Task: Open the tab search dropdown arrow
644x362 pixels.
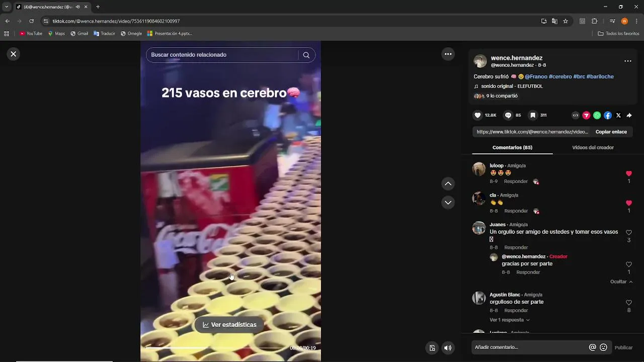Action: tap(7, 7)
